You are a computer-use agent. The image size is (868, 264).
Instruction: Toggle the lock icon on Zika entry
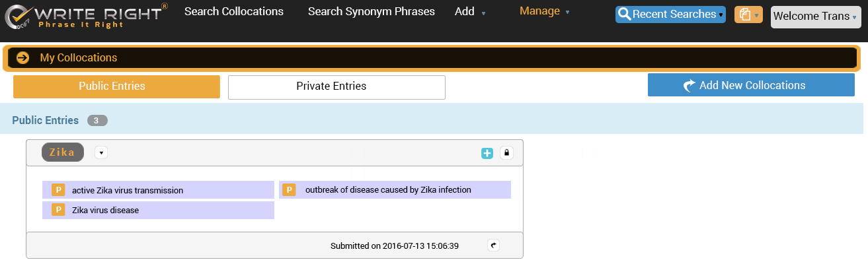point(506,153)
